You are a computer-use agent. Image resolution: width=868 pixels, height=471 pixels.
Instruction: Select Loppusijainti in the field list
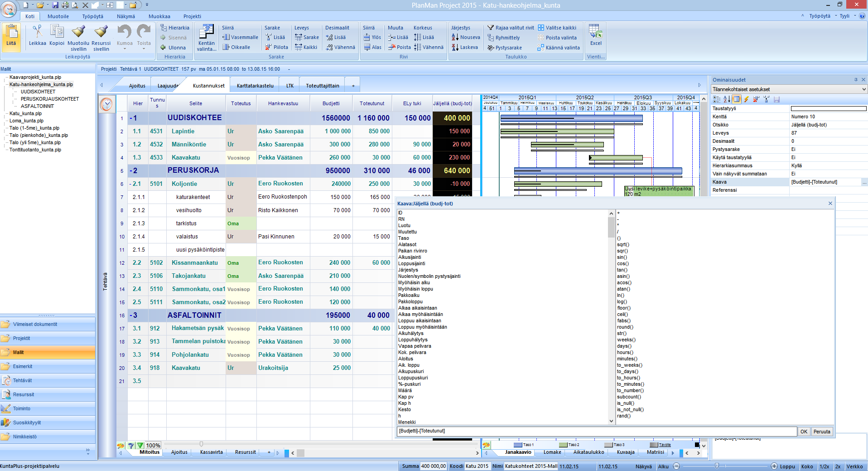point(411,264)
